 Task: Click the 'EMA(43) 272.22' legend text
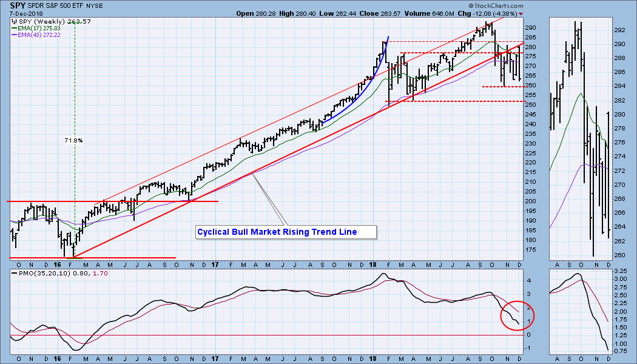[x=39, y=35]
